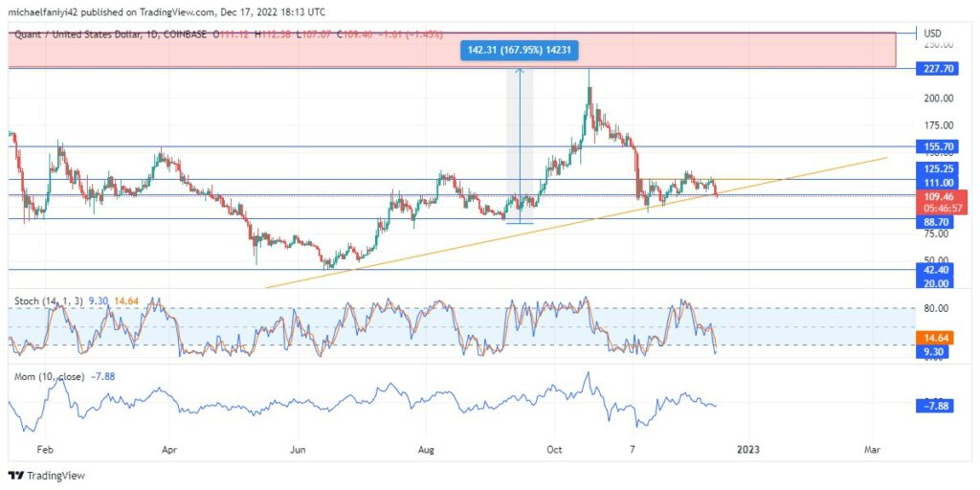Click the 42.40 price level label
Image resolution: width=980 pixels, height=490 pixels.
click(x=937, y=271)
